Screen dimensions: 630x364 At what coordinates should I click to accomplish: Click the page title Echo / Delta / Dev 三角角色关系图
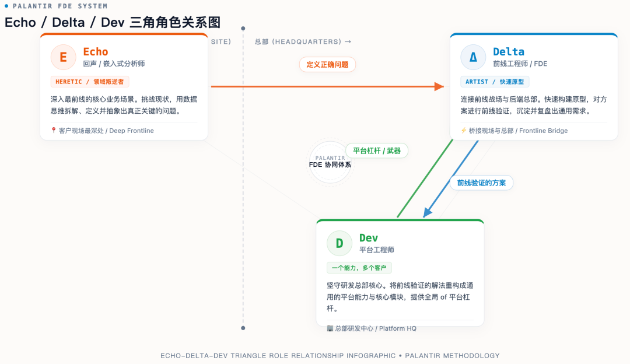tap(113, 23)
